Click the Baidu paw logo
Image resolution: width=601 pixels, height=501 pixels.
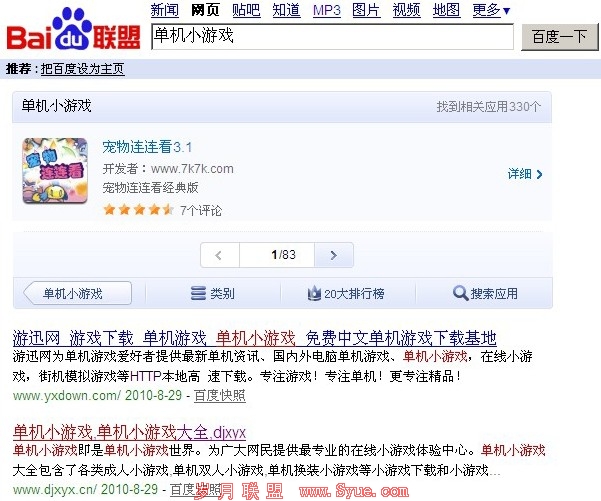[73, 30]
